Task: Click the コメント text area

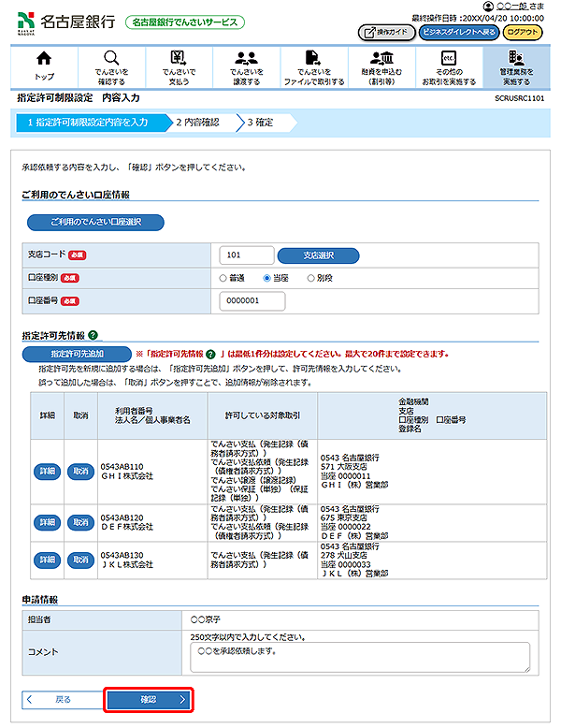Action: 358,656
